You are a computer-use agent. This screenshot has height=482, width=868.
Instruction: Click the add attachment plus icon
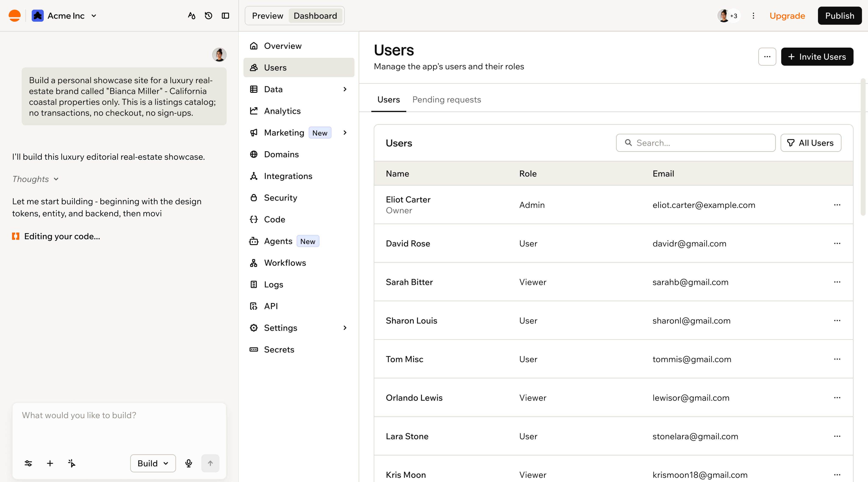coord(50,464)
